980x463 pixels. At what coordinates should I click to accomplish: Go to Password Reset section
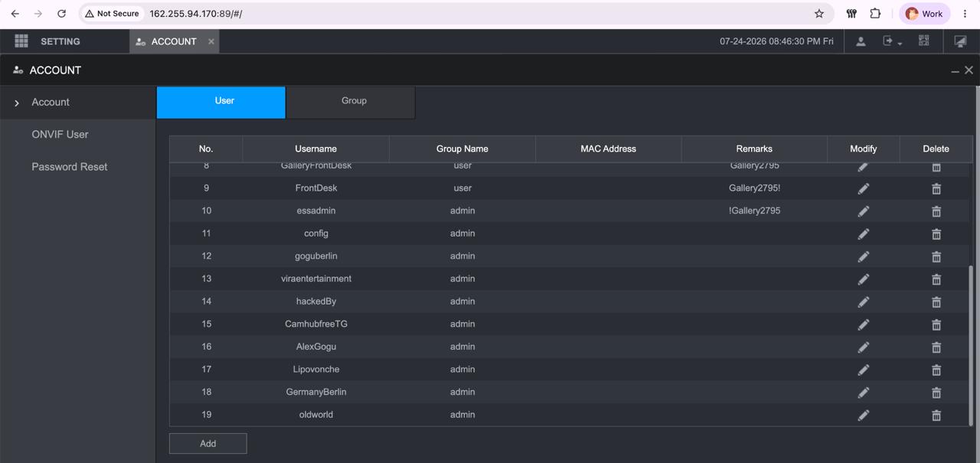tap(70, 167)
